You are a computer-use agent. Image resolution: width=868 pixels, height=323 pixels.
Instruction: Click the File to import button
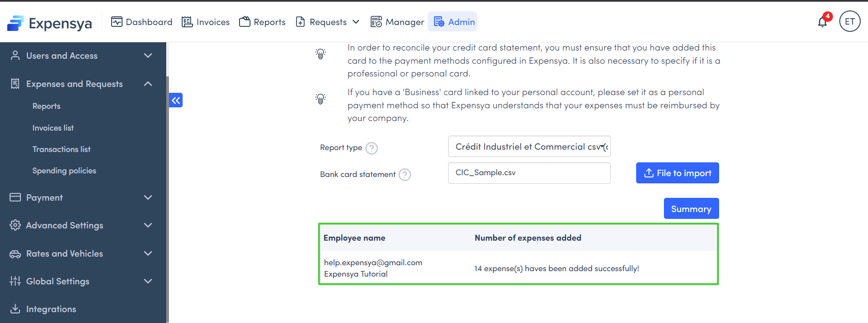[677, 173]
